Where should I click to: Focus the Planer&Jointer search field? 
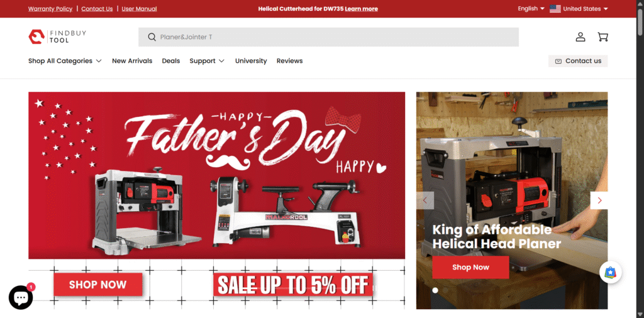point(328,37)
